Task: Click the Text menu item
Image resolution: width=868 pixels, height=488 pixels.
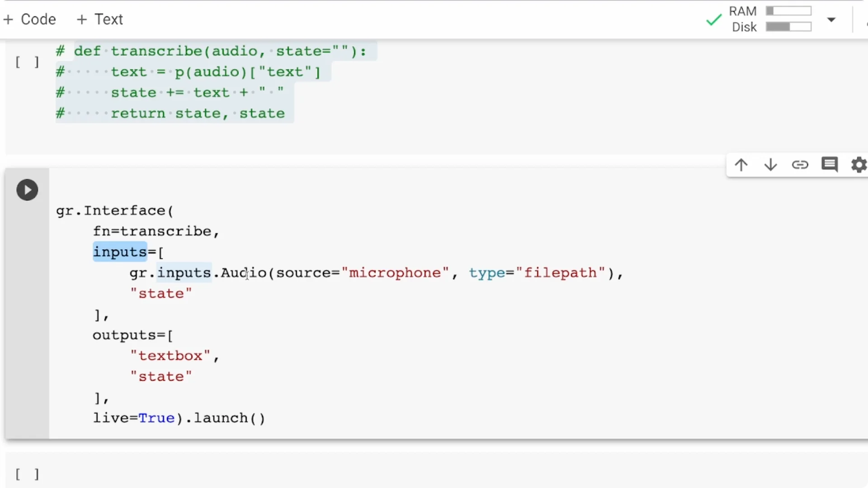Action: coord(99,19)
